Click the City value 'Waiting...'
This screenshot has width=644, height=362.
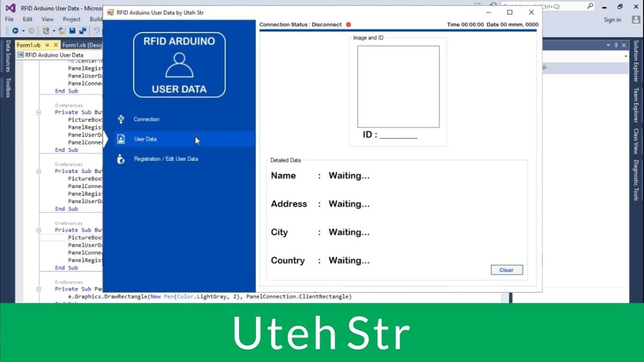pyautogui.click(x=349, y=232)
